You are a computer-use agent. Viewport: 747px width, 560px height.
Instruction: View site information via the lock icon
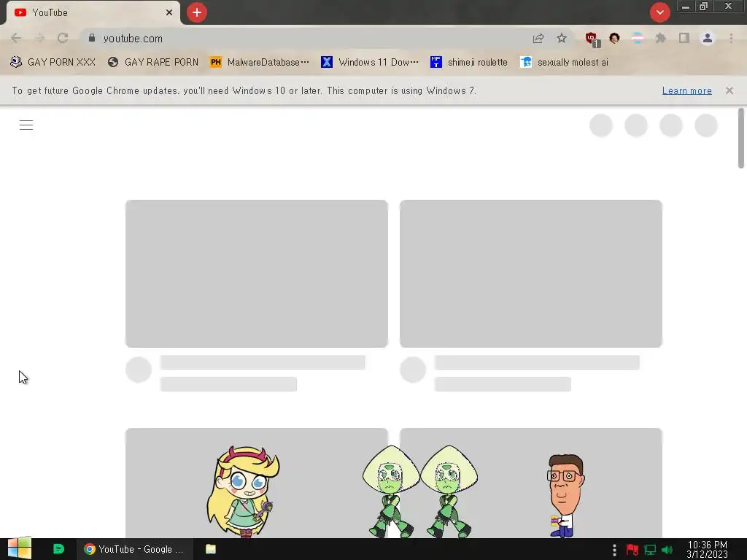point(92,38)
